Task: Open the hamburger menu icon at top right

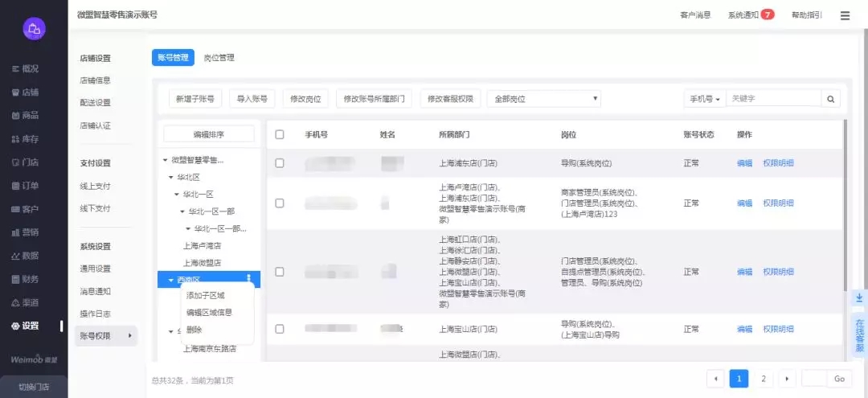Action: [845, 15]
